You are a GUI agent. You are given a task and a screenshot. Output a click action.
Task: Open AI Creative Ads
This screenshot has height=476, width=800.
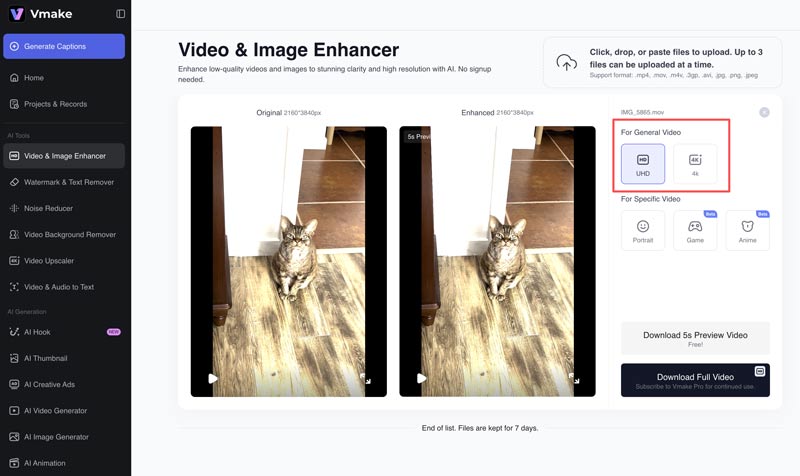tap(64, 385)
